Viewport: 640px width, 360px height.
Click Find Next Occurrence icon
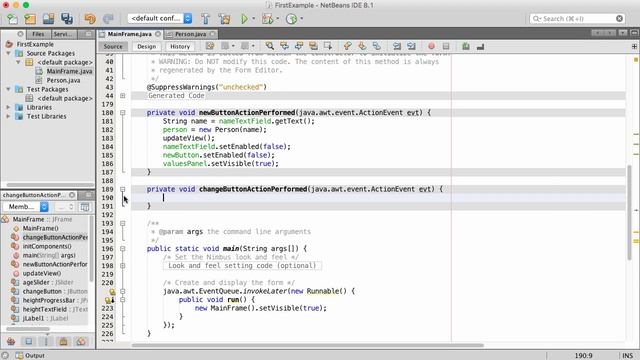click(x=299, y=46)
